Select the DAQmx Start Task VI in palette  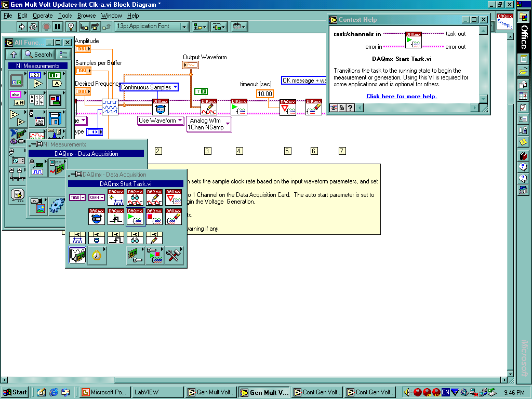pyautogui.click(x=135, y=217)
